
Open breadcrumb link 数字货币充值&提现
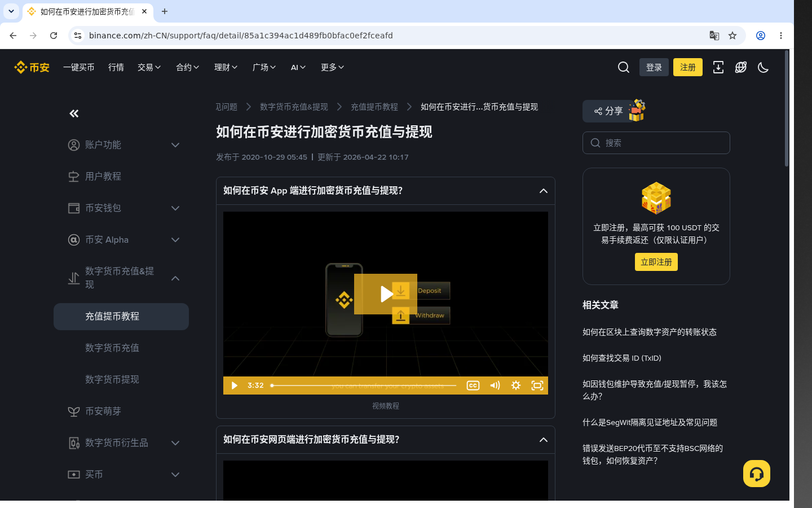point(294,107)
